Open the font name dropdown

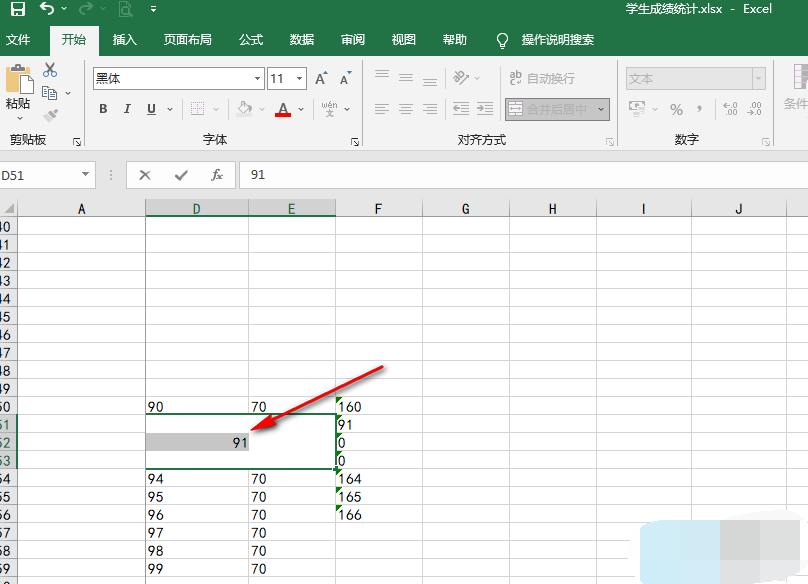click(257, 79)
